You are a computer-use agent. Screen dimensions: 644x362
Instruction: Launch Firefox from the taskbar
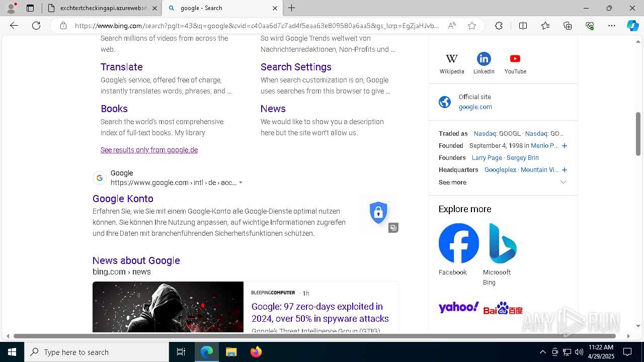[256, 352]
